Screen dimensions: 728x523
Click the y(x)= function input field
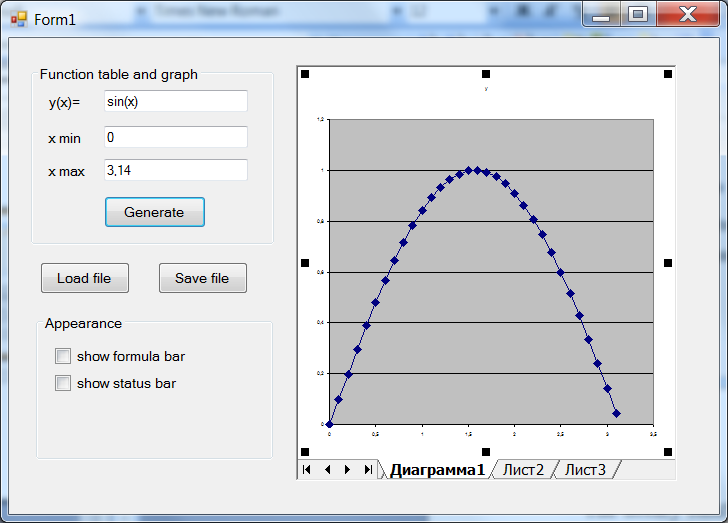coord(175,101)
